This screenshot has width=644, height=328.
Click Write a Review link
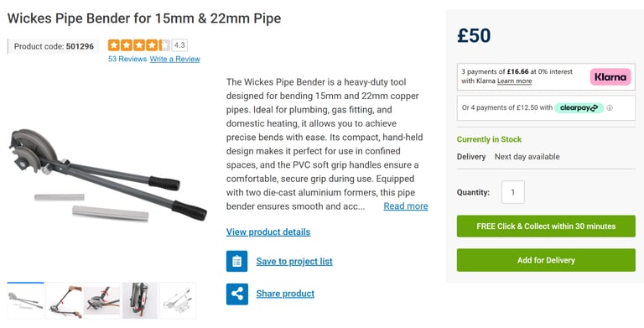[175, 60]
